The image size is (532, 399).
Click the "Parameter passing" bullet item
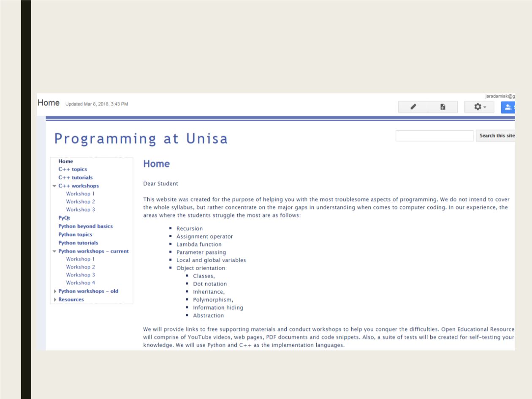tap(201, 252)
